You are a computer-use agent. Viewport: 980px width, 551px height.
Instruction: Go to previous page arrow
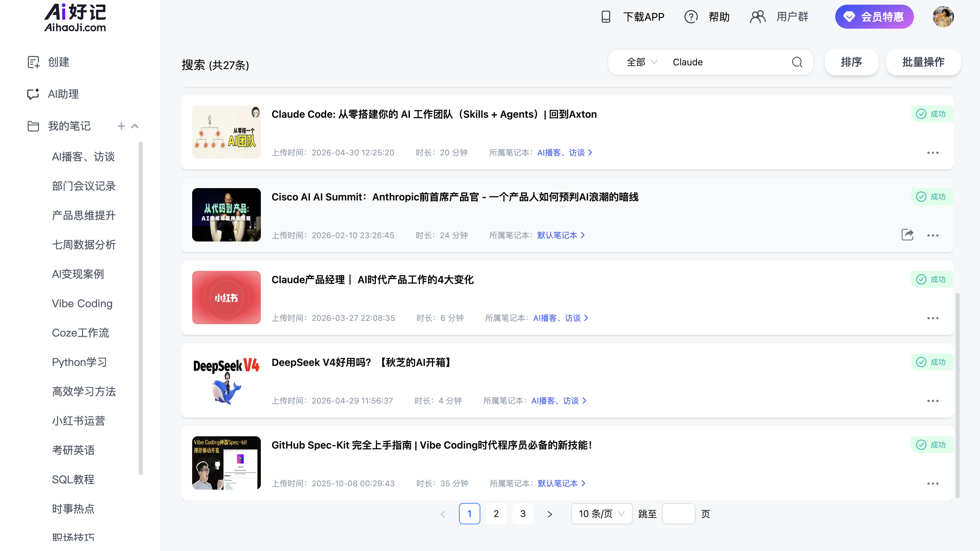coord(443,514)
